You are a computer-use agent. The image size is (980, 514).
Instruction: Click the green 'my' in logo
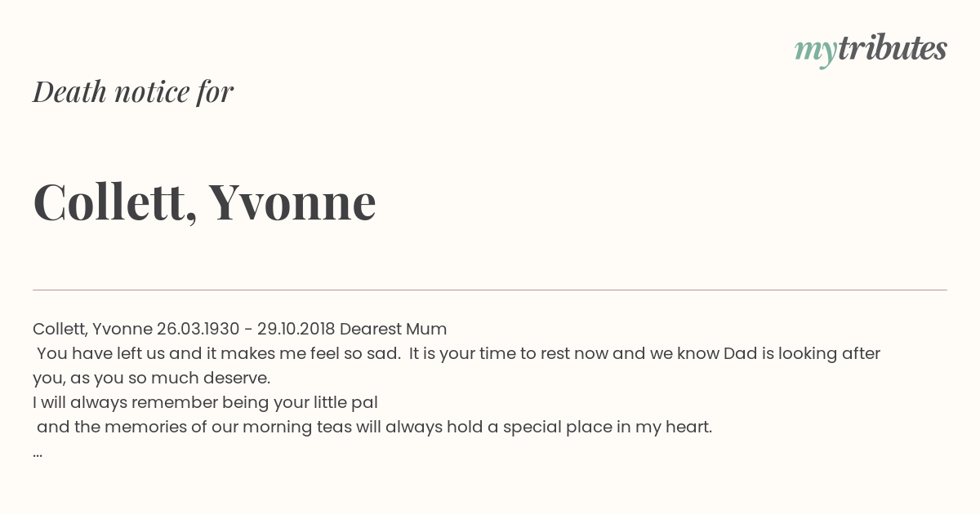click(816, 51)
